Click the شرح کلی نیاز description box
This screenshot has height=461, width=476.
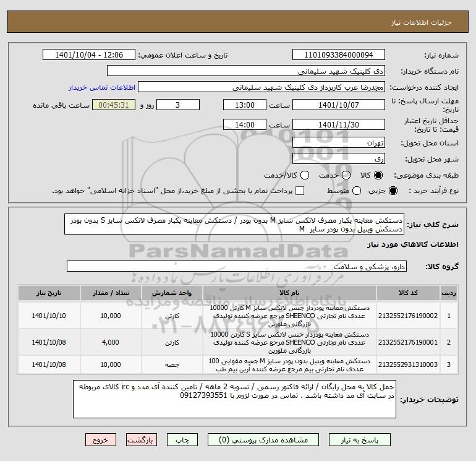coord(234,224)
